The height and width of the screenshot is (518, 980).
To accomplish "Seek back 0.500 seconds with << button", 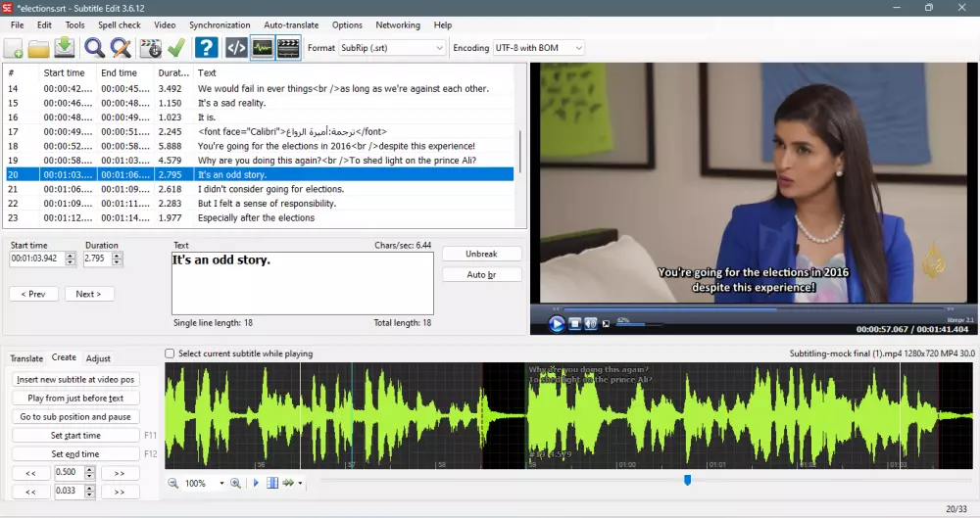I will 30,473.
